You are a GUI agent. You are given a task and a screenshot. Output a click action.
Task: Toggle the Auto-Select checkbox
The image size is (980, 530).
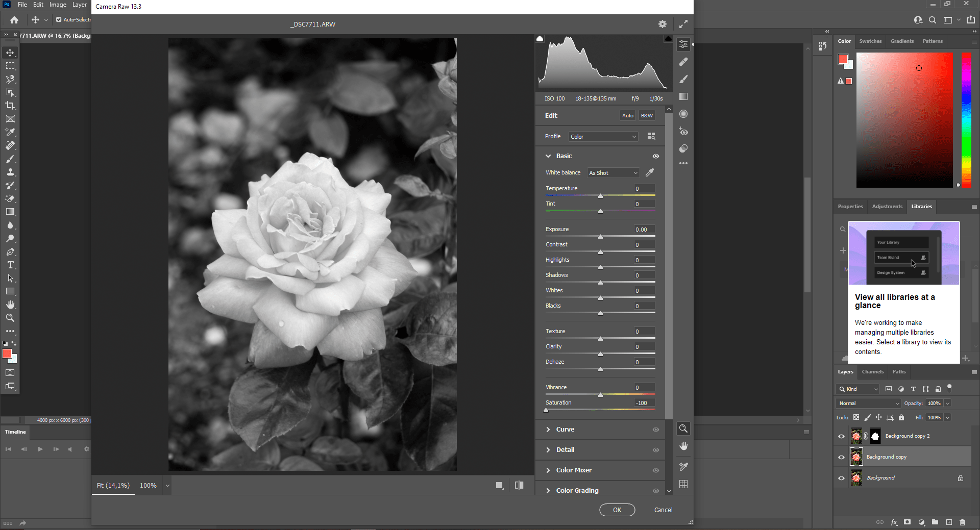(59, 20)
